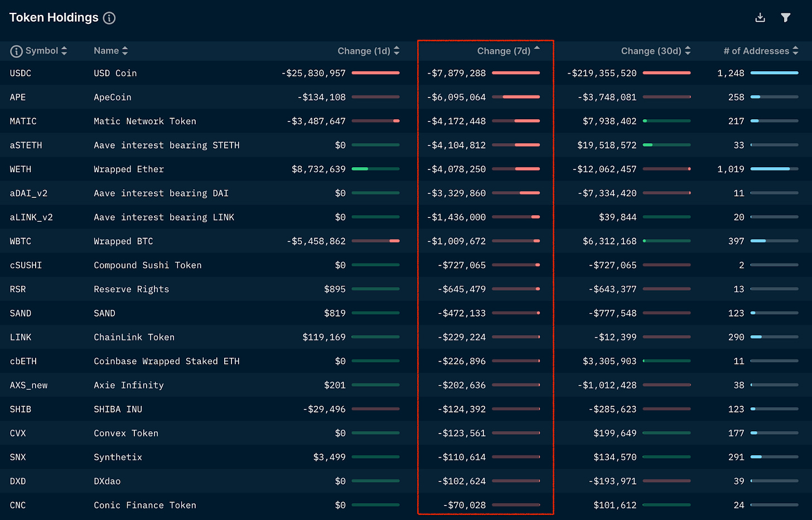This screenshot has width=812, height=520.
Task: Click the 7d value -$7,879,288
Action: point(456,73)
